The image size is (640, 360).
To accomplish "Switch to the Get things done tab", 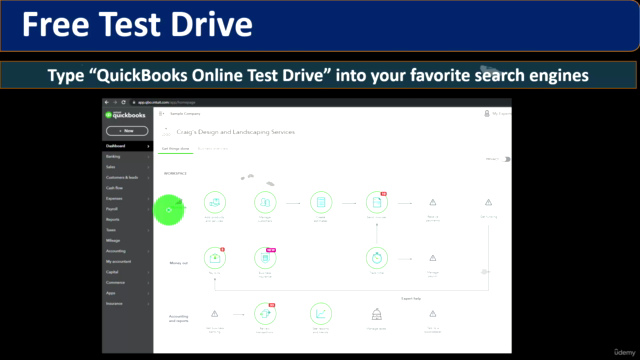I will 176,149.
